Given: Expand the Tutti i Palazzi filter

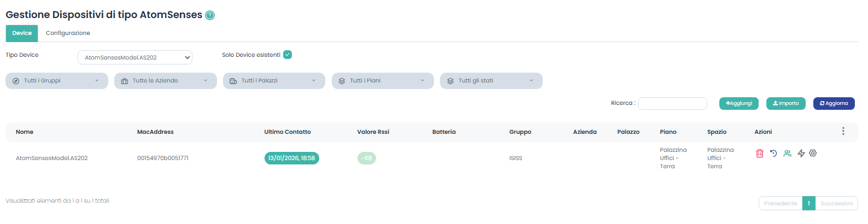Looking at the screenshot, I should pyautogui.click(x=274, y=81).
